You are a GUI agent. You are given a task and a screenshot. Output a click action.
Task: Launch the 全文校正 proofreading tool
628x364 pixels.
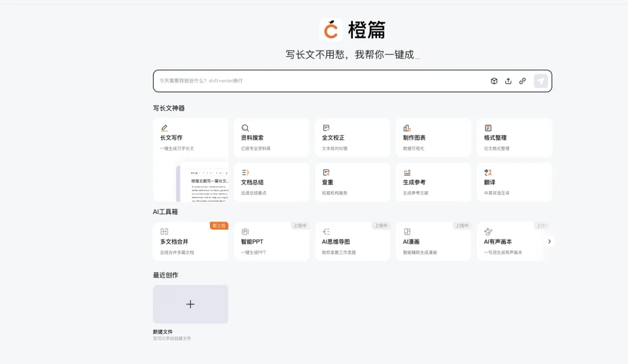[x=352, y=137]
